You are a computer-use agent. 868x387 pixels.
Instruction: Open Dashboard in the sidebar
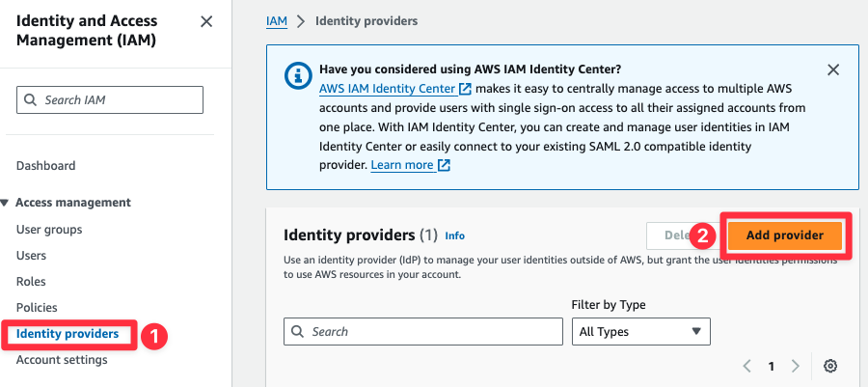pyautogui.click(x=46, y=166)
